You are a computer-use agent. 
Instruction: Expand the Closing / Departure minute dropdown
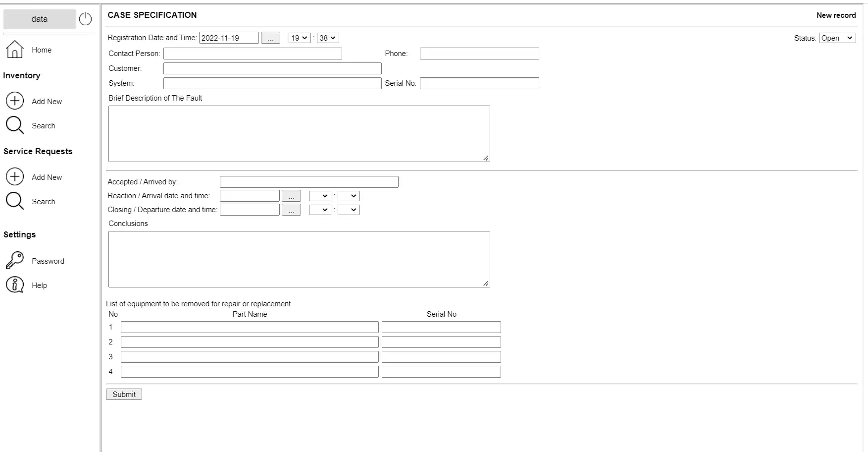(349, 210)
